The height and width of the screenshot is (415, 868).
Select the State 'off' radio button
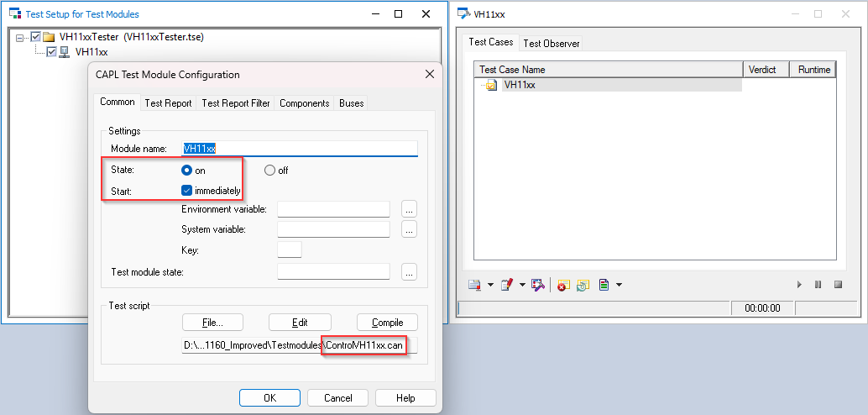[x=270, y=171]
